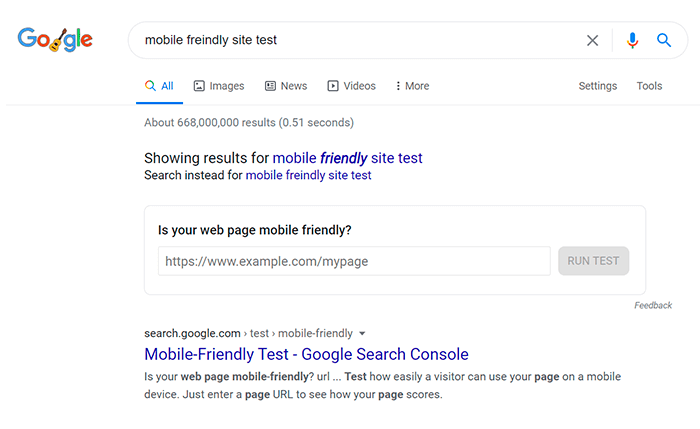The image size is (700, 429).
Task: Click the RUN TEST button
Action: pos(593,261)
